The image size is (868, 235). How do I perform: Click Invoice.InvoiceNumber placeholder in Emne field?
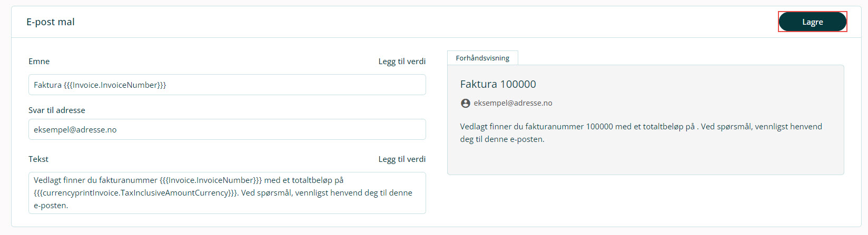(115, 85)
